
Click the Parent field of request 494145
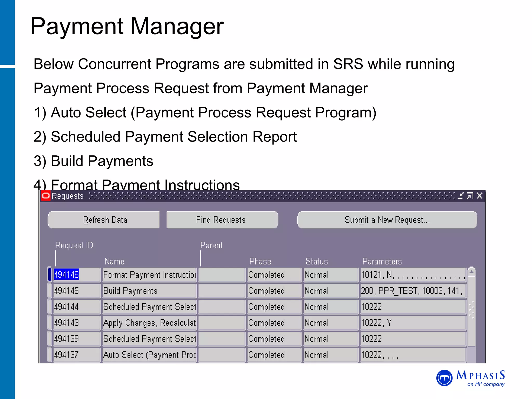point(222,291)
